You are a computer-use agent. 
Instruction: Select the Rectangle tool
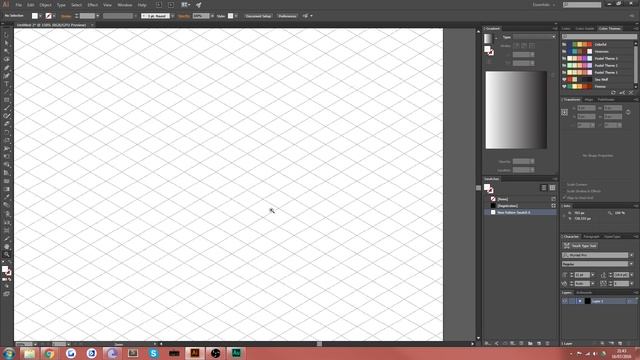(6, 100)
